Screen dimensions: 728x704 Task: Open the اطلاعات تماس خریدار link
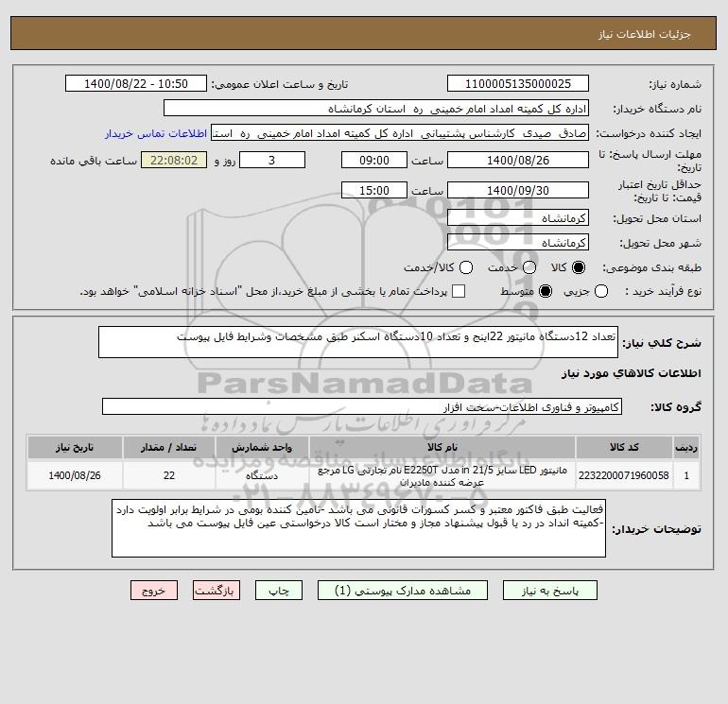[156, 133]
